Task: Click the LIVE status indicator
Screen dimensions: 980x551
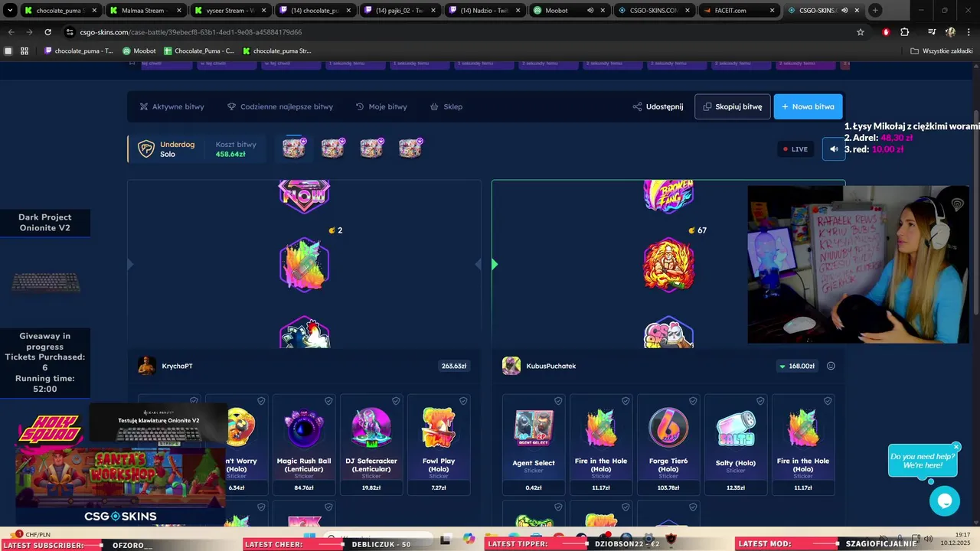Action: pos(795,148)
